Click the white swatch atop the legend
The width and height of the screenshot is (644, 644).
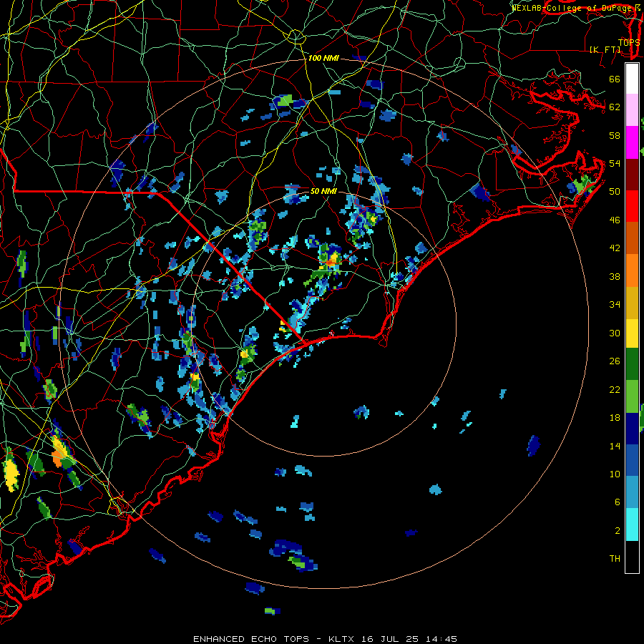632,79
